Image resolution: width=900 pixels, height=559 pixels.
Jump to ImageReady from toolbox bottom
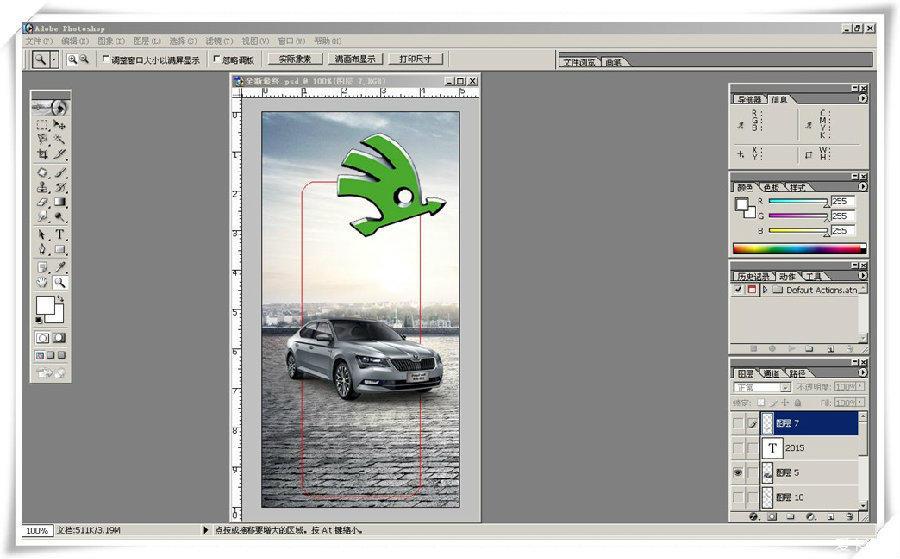pyautogui.click(x=51, y=373)
